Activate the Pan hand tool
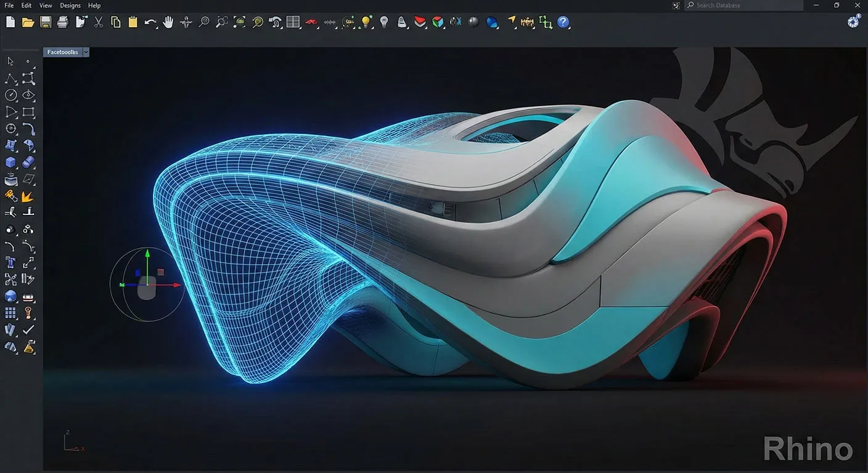 pos(168,22)
